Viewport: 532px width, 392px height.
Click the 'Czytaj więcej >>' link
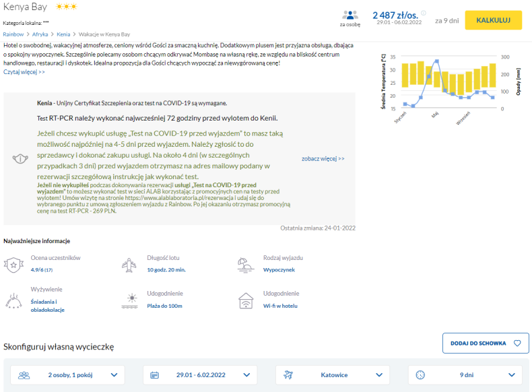[x=24, y=72]
